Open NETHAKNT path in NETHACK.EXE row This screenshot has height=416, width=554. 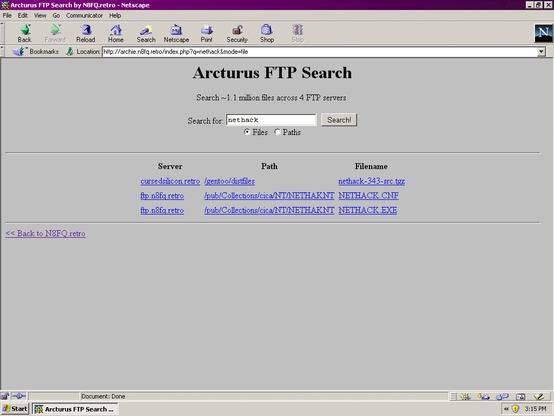(269, 210)
